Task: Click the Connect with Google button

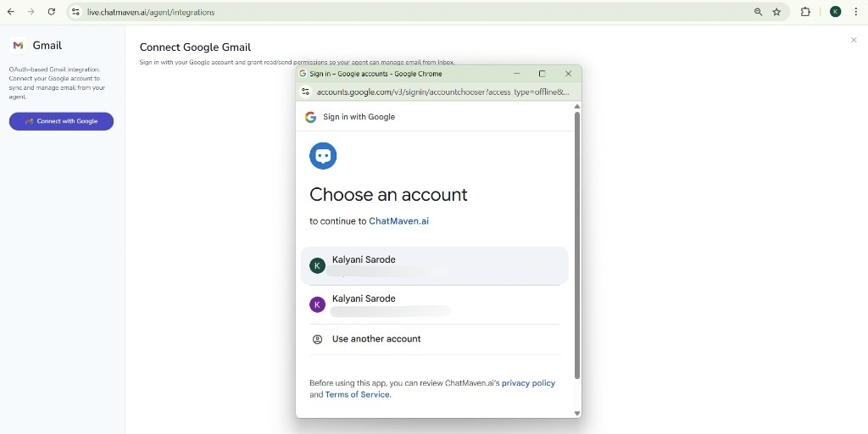Action: click(x=61, y=121)
